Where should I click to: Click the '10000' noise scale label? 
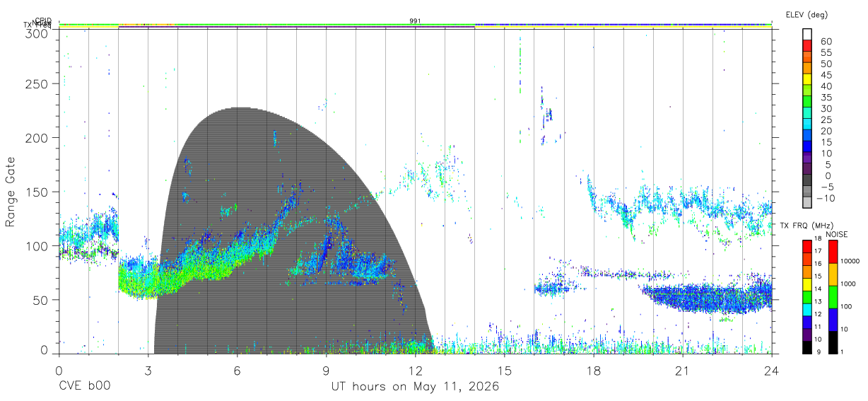click(851, 261)
